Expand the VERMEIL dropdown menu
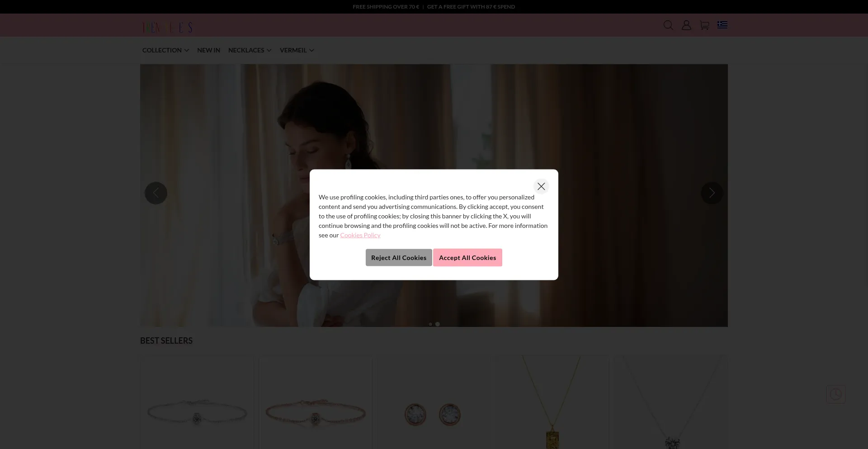The image size is (868, 449). [x=297, y=50]
